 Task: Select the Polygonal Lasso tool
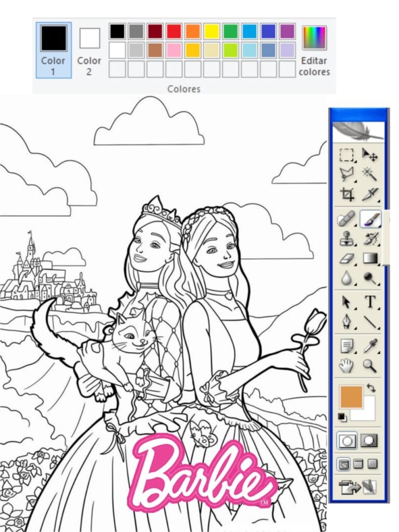pos(347,175)
